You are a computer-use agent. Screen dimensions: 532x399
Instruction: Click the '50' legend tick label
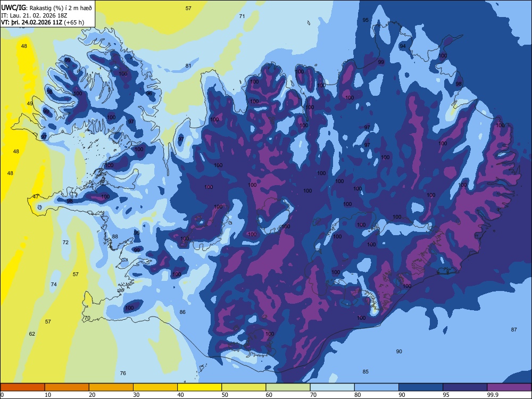click(x=225, y=395)
